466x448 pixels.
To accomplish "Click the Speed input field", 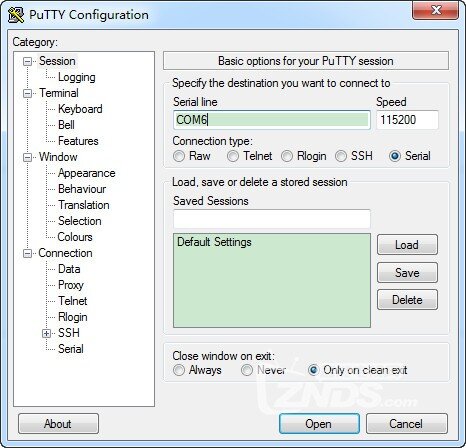I will (407, 120).
